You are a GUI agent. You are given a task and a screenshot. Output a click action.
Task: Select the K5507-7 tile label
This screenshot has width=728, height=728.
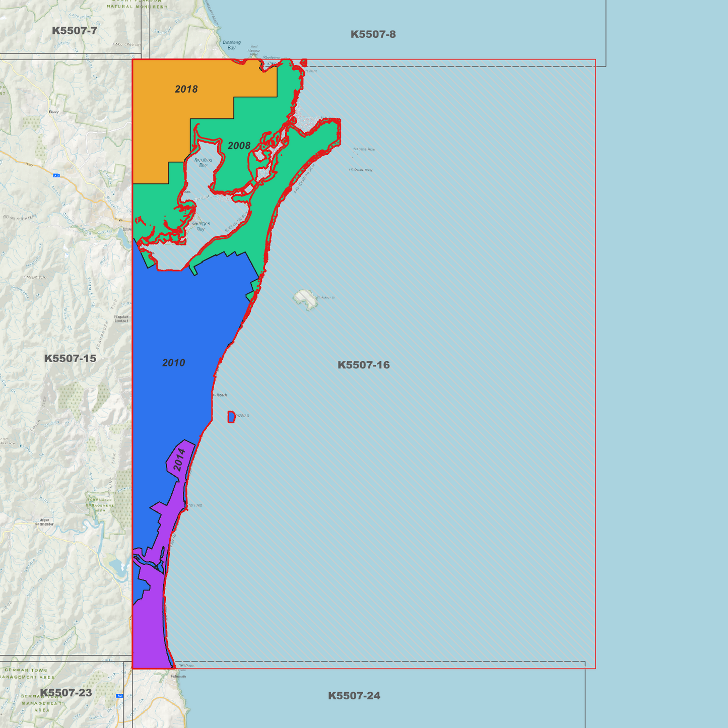tap(75, 31)
